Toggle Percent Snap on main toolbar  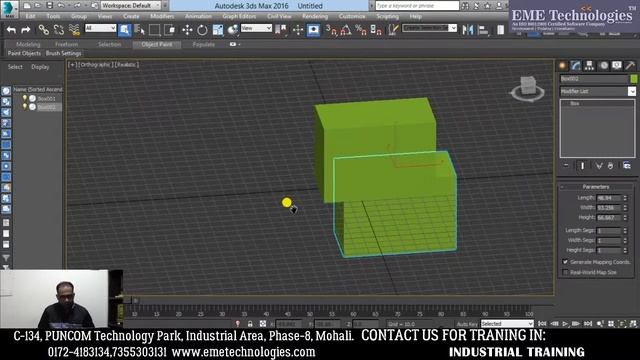coord(361,30)
